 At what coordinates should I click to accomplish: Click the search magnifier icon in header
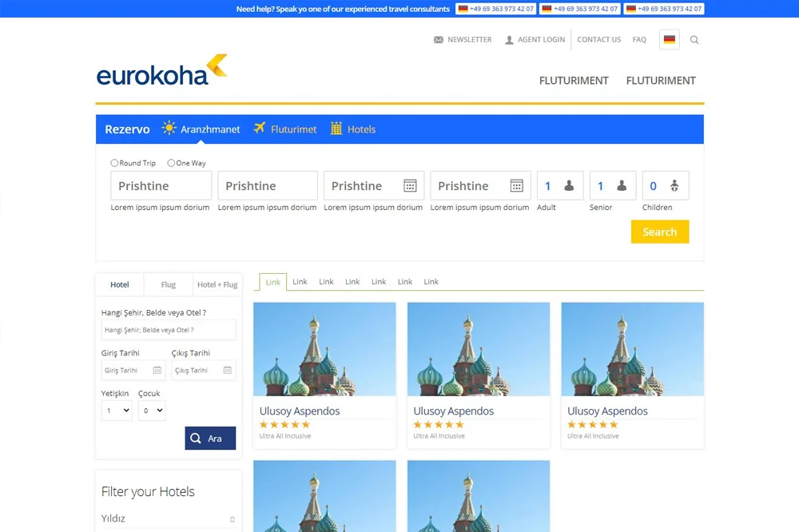pyautogui.click(x=694, y=40)
